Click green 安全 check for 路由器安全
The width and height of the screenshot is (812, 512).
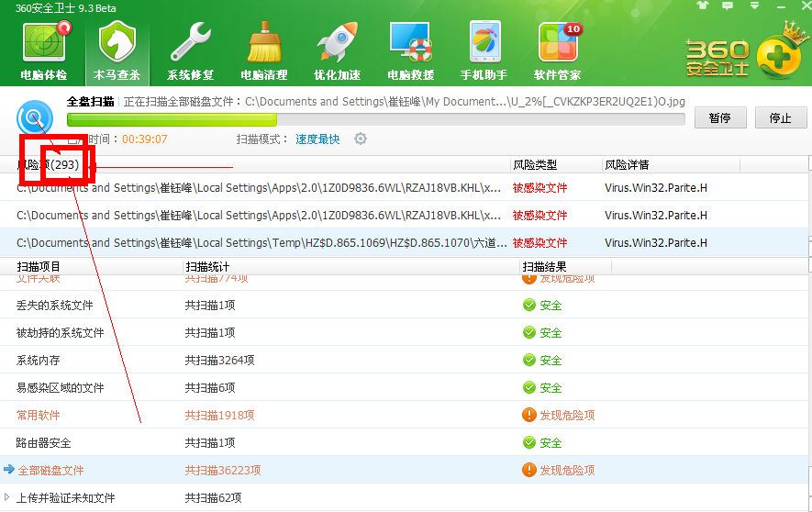pyautogui.click(x=528, y=442)
